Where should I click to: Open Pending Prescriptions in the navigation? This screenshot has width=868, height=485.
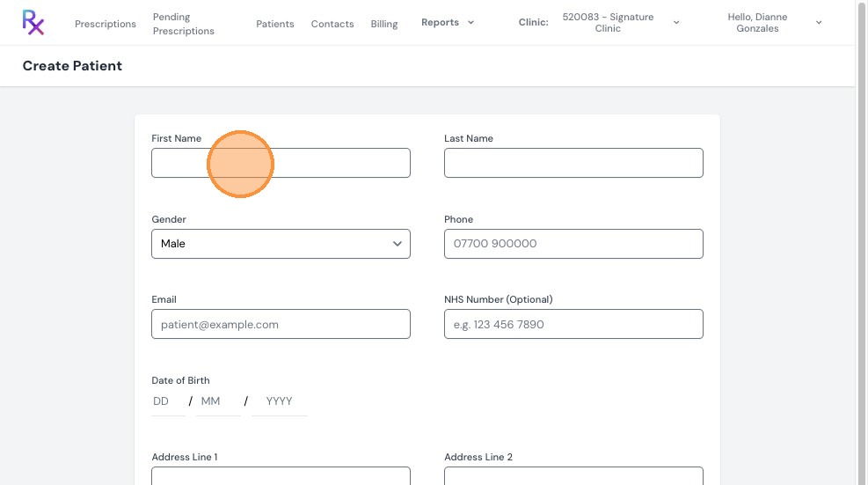point(183,24)
